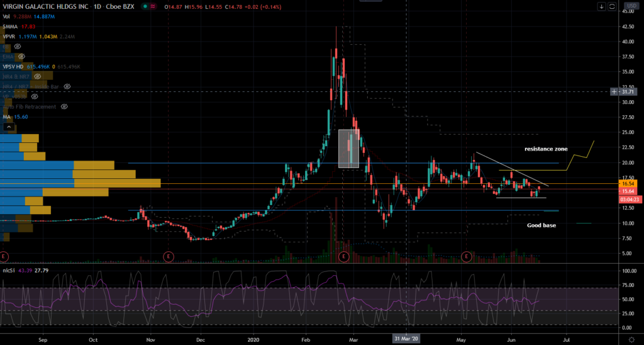Click the resistance zone text label
This screenshot has height=345, width=644.
click(546, 149)
